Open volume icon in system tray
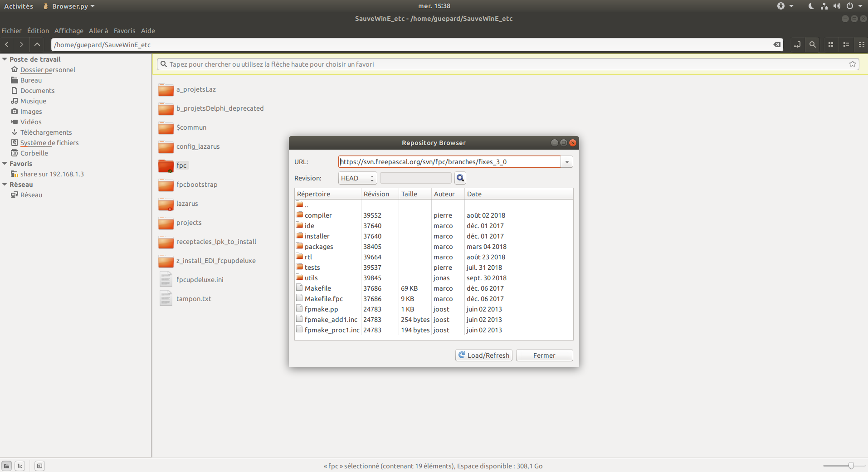The height and width of the screenshot is (472, 868). (837, 6)
